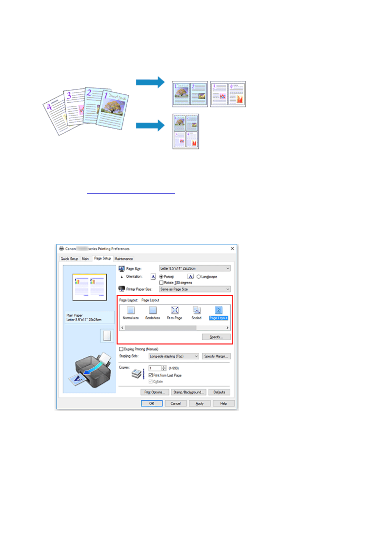
Task: Click the Plain Paper Letter media info box
Action: pos(90,318)
